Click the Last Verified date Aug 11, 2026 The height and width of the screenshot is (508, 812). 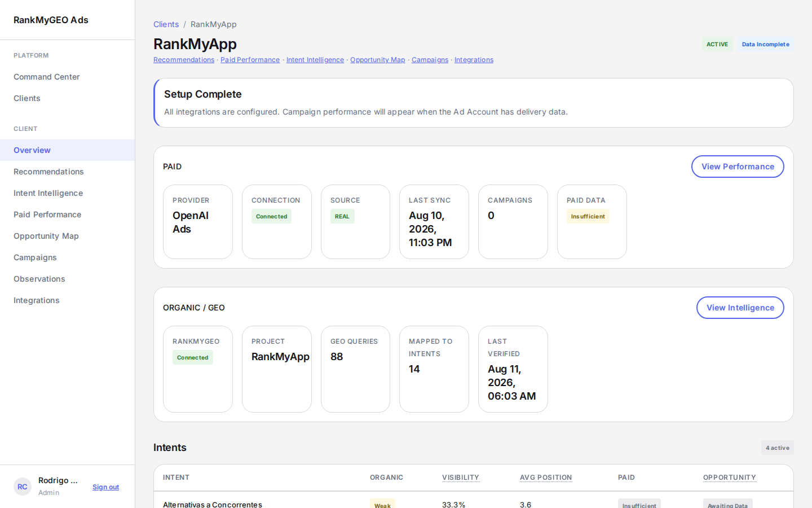(511, 383)
